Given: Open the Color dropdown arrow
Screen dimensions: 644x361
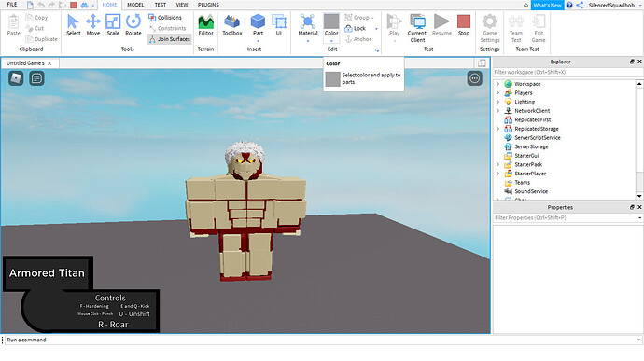Looking at the screenshot, I should 331,41.
